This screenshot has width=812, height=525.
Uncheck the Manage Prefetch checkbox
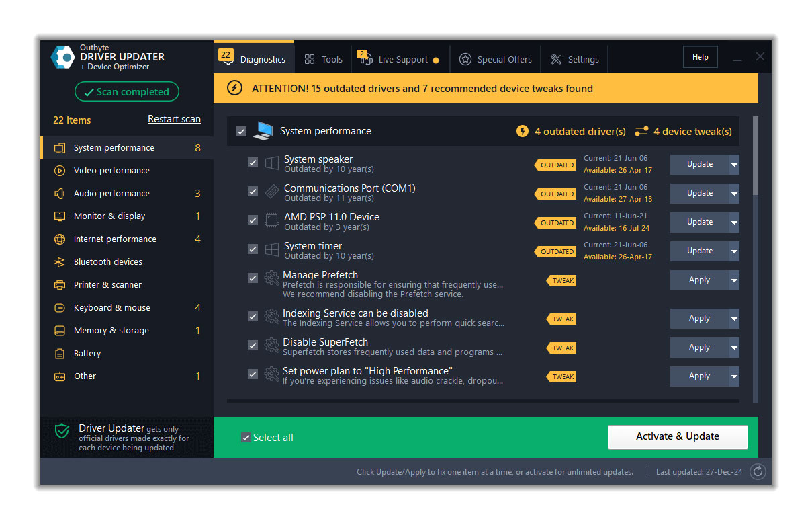253,278
